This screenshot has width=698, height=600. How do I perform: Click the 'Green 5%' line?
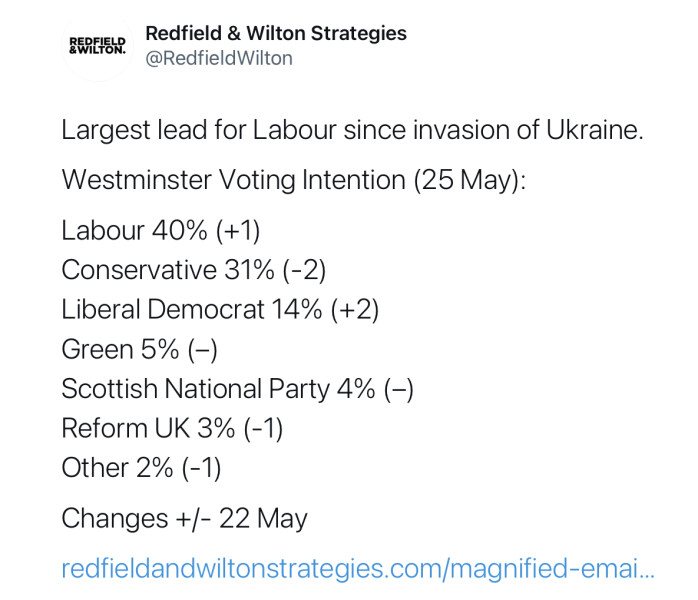click(139, 350)
